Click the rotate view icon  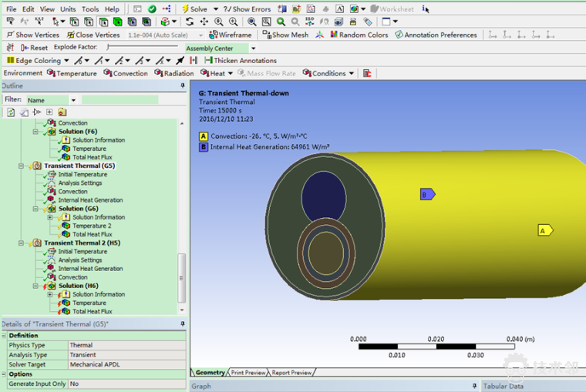pyautogui.click(x=190, y=22)
